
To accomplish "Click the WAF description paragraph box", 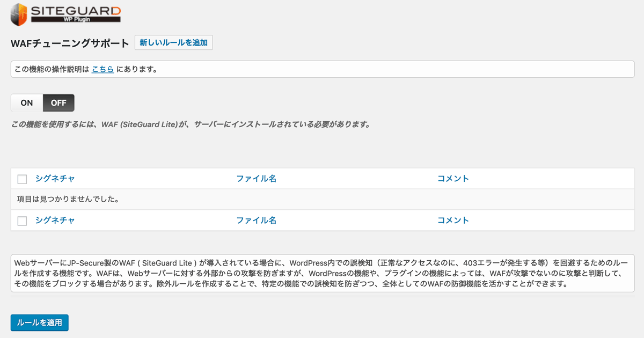I will click(x=323, y=273).
